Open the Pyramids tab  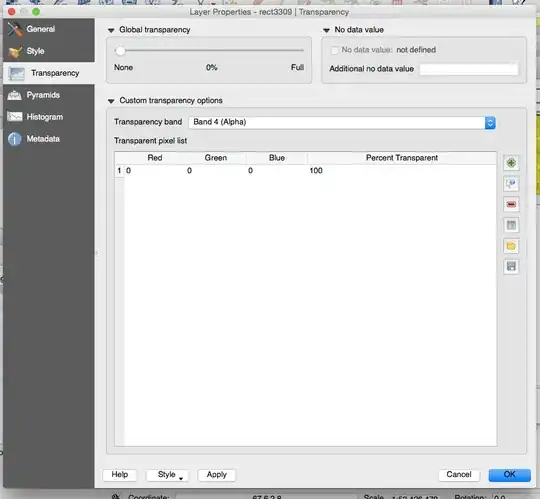[x=49, y=95]
